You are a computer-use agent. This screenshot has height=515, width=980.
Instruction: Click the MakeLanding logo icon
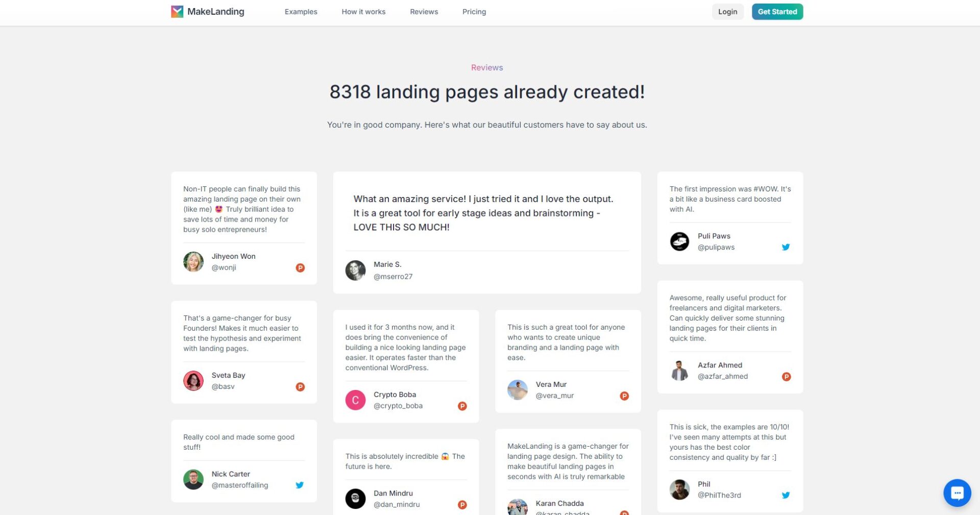point(177,12)
